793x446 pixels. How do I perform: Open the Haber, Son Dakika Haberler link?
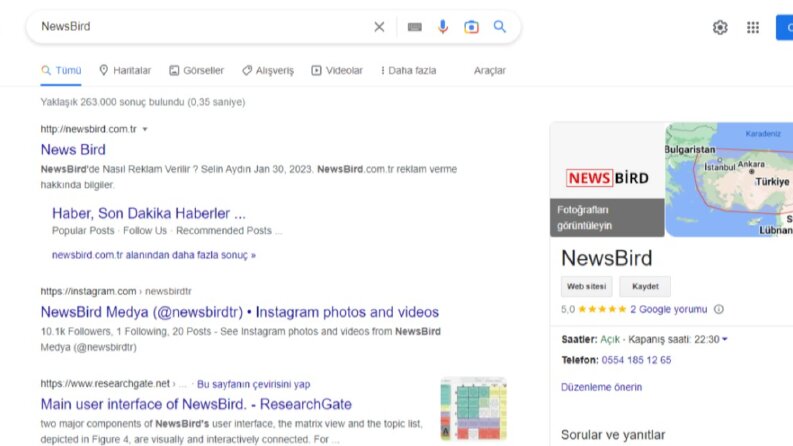149,213
